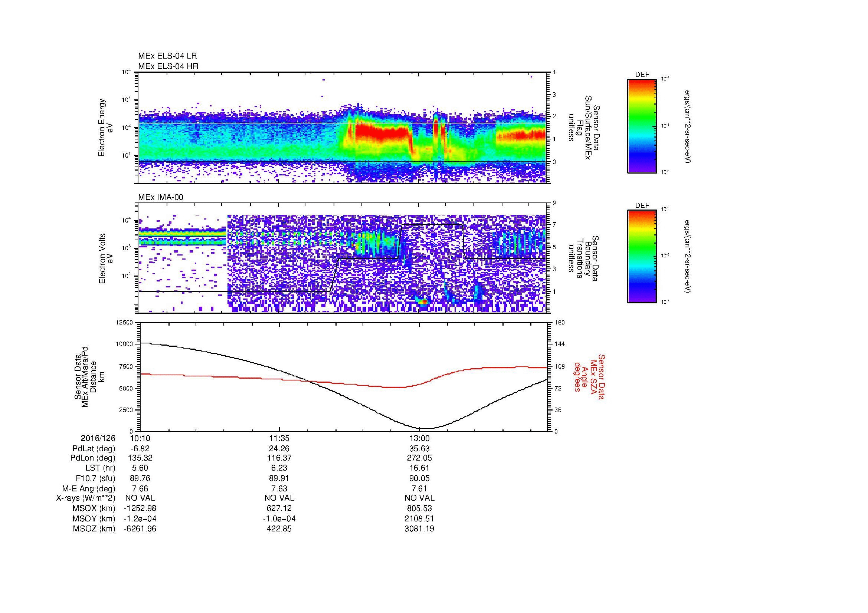This screenshot has width=868, height=613.
Task: Select the top DEF color bar
Action: point(642,126)
